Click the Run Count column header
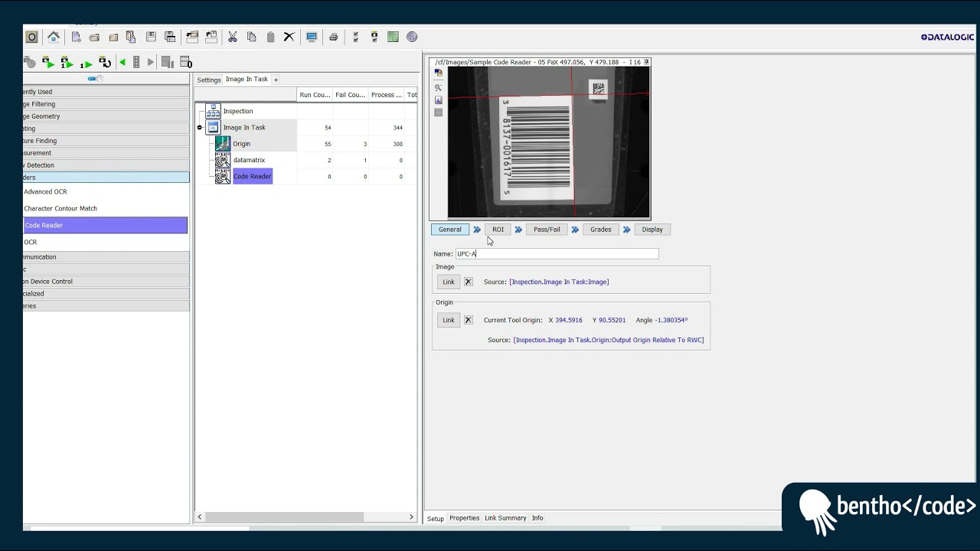Image resolution: width=980 pixels, height=551 pixels. coord(315,95)
